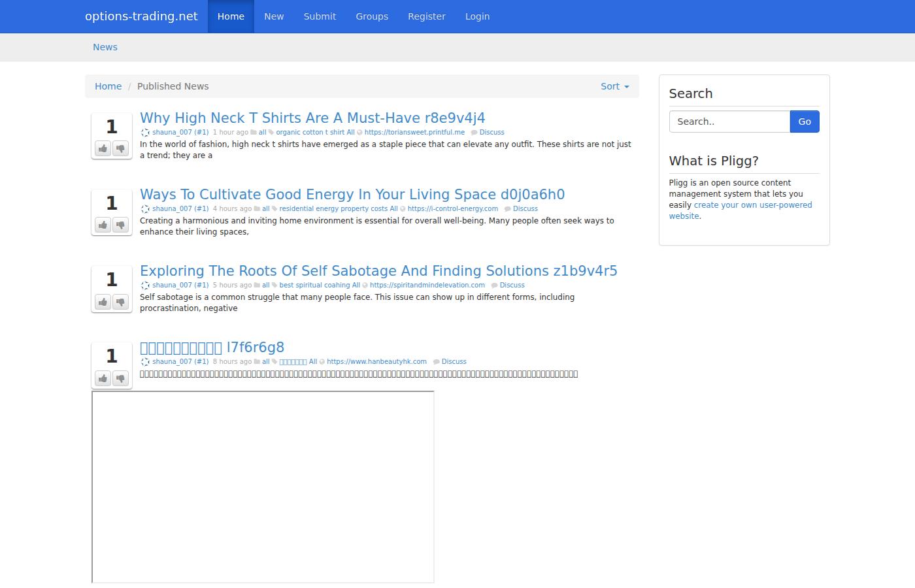This screenshot has width=915, height=588.
Task: Upvote the High Neck T Shirts story
Action: tap(103, 149)
